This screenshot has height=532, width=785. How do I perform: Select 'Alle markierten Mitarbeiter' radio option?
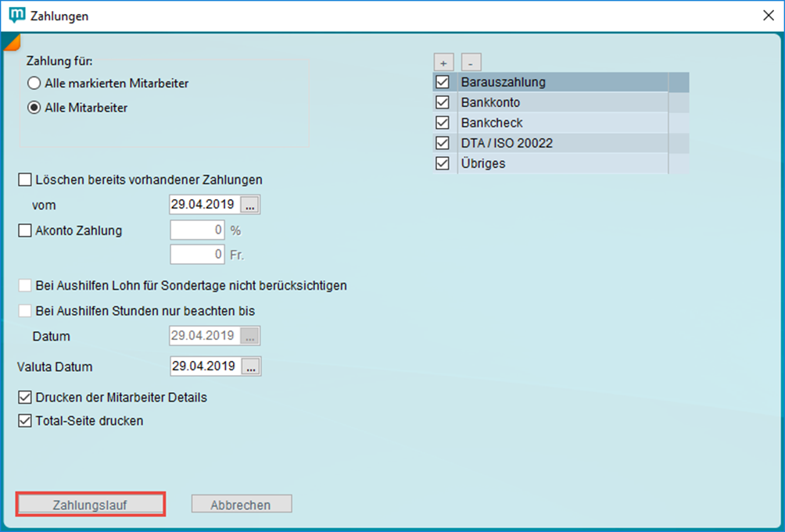(34, 83)
